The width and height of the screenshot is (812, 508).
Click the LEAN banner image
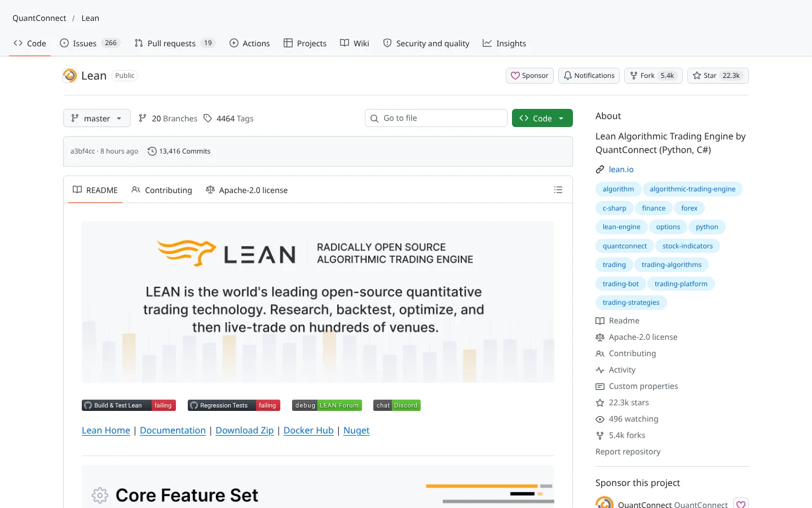(318, 302)
